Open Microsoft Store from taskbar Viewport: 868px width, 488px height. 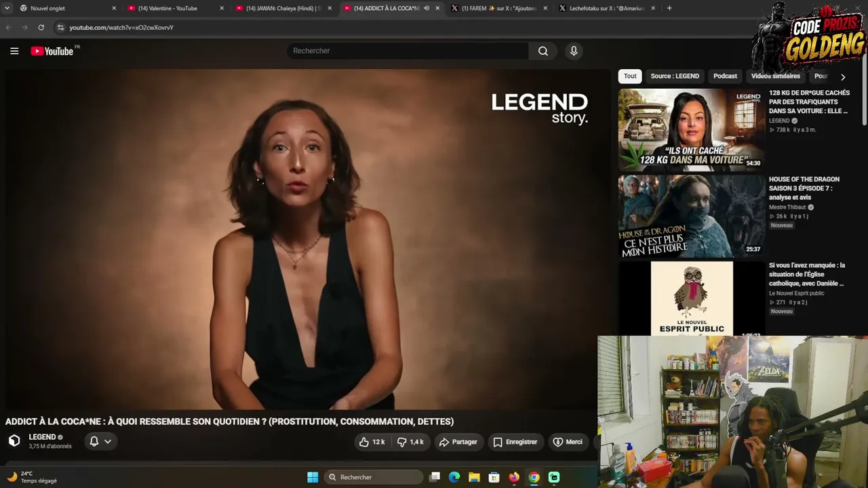coord(494,477)
